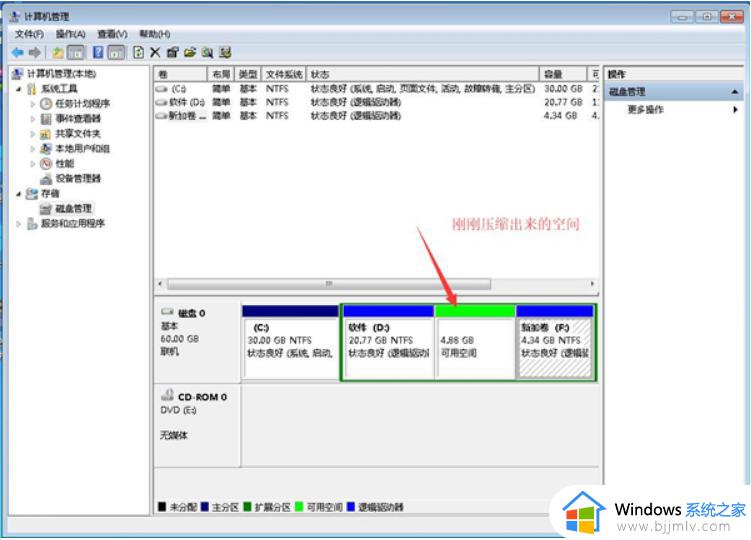Click the Delete (X) toolbar icon
Viewport: 751px width, 540px height.
coord(155,52)
